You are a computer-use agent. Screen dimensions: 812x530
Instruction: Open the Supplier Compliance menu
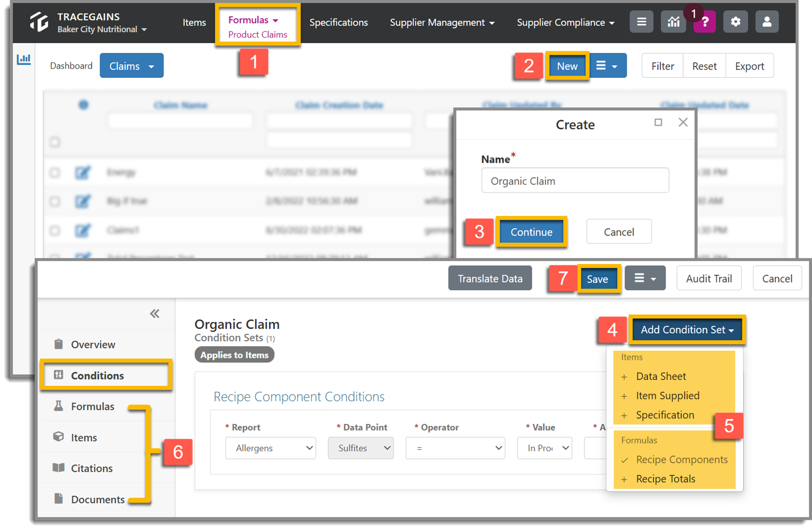pyautogui.click(x=565, y=22)
